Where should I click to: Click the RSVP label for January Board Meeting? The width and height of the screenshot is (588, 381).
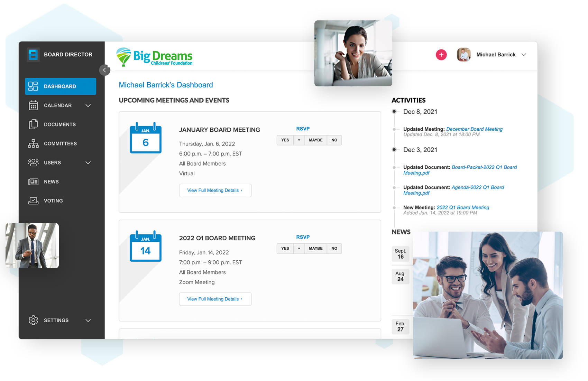(303, 129)
